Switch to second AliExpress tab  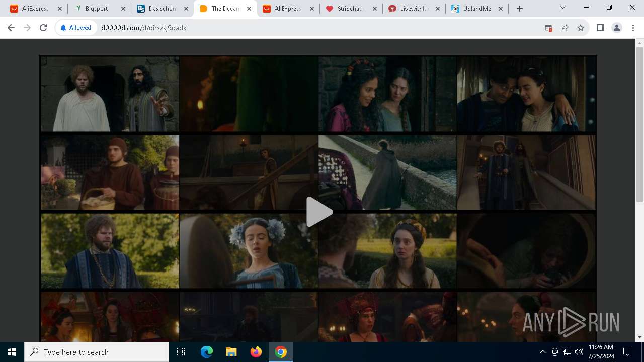[288, 9]
